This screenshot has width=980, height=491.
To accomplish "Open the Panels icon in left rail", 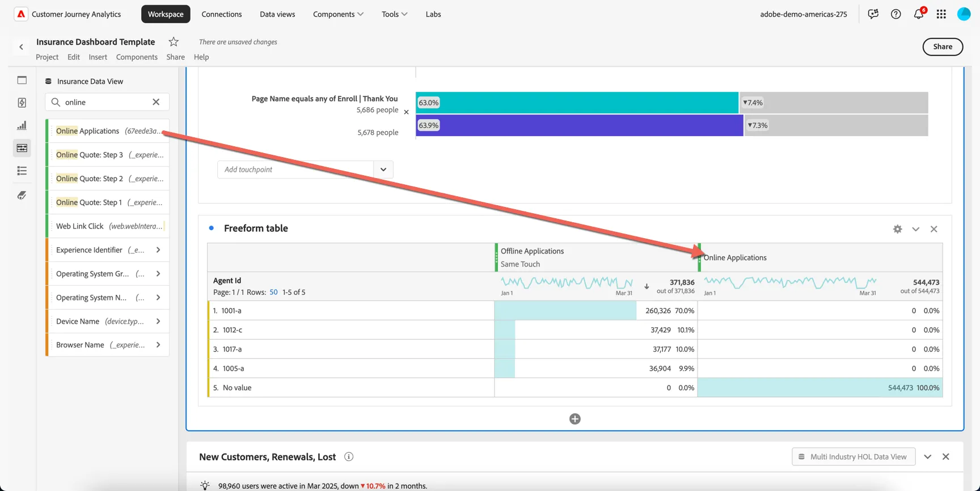I will tap(22, 80).
